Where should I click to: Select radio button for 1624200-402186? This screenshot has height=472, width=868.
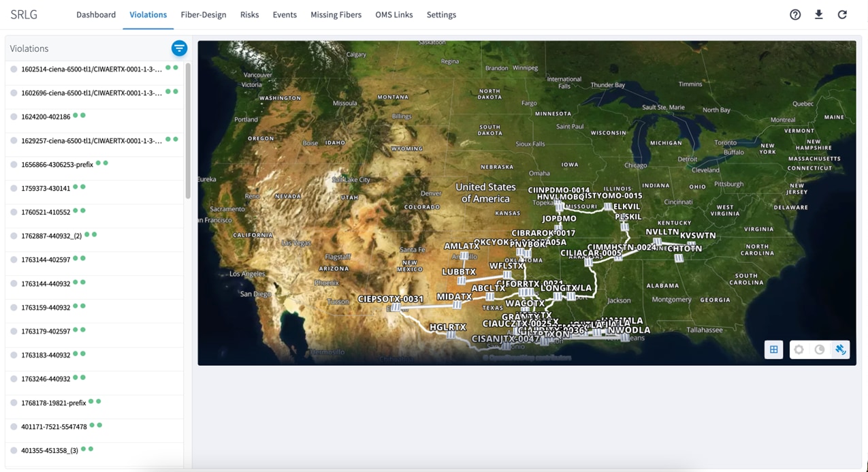[14, 117]
